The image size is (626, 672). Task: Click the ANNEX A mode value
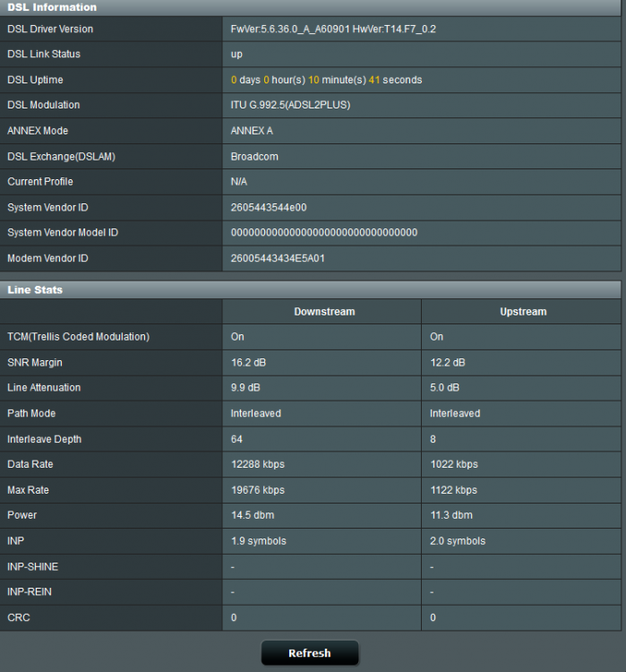click(x=252, y=131)
